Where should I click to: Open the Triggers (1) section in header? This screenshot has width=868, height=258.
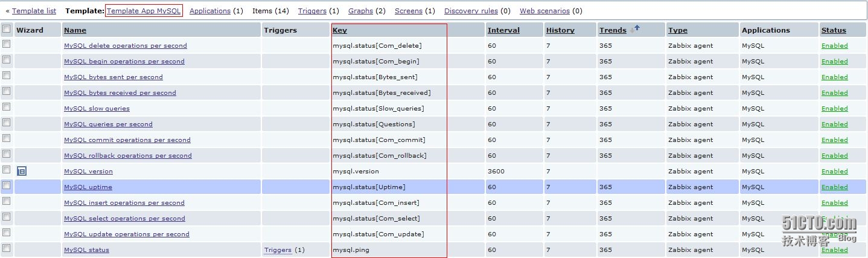[312, 11]
